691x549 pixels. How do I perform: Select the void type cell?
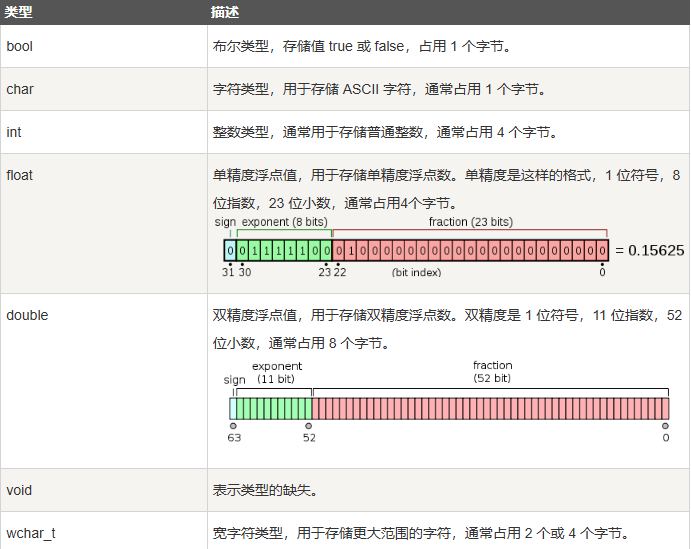pyautogui.click(x=104, y=490)
